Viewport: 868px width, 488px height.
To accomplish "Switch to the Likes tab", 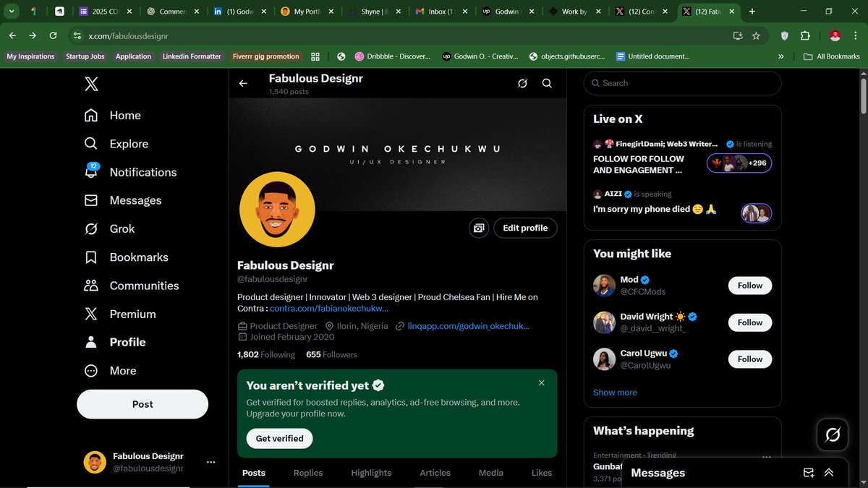I will [542, 473].
